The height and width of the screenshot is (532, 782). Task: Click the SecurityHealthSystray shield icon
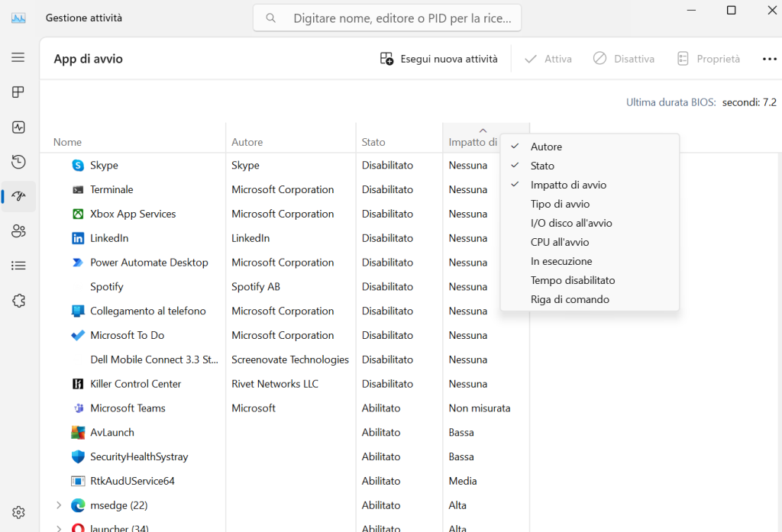[x=78, y=456]
